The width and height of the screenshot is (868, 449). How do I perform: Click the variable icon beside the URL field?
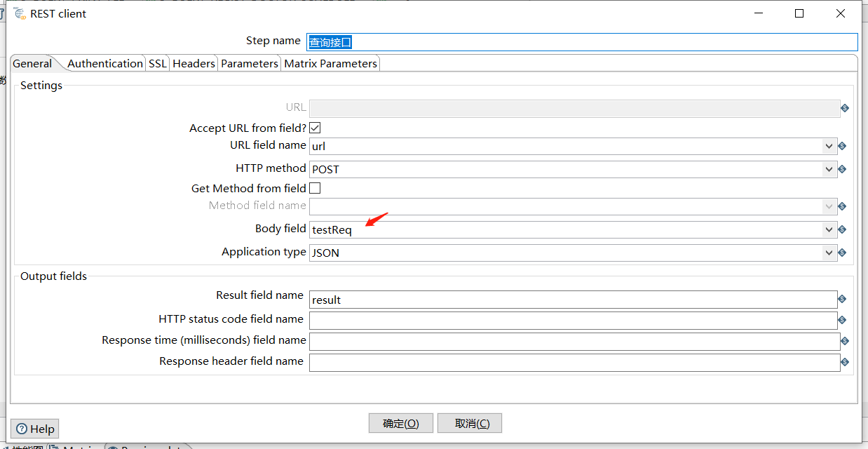point(845,108)
